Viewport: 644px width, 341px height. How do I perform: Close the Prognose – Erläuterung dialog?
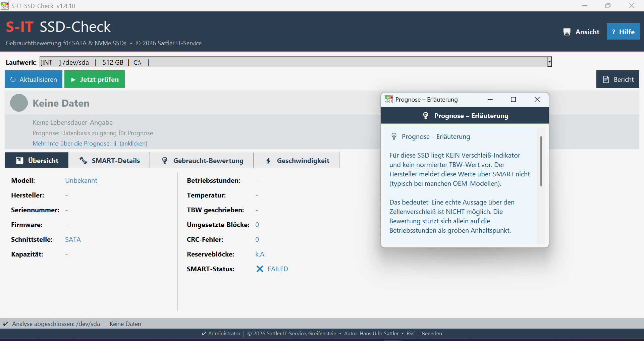tap(537, 100)
